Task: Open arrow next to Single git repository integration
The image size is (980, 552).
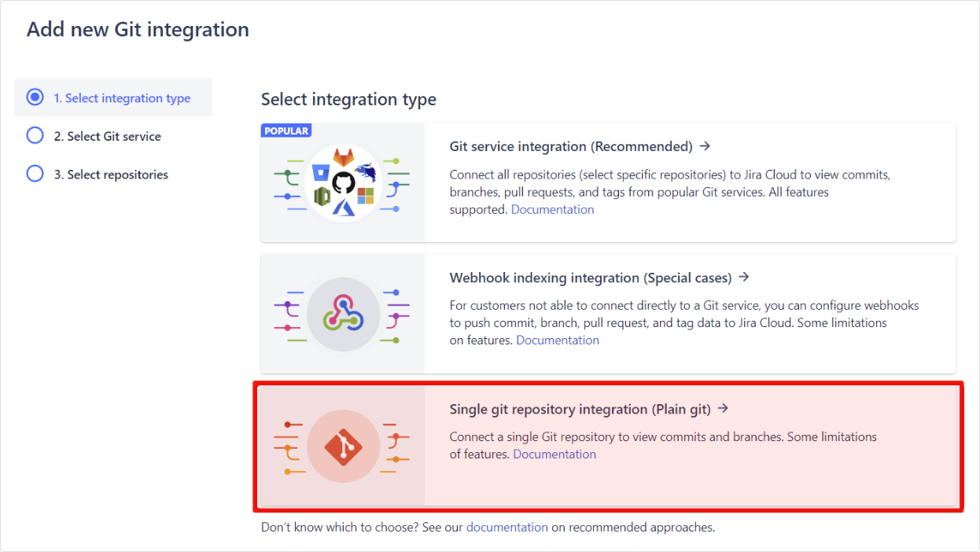Action: pos(724,409)
